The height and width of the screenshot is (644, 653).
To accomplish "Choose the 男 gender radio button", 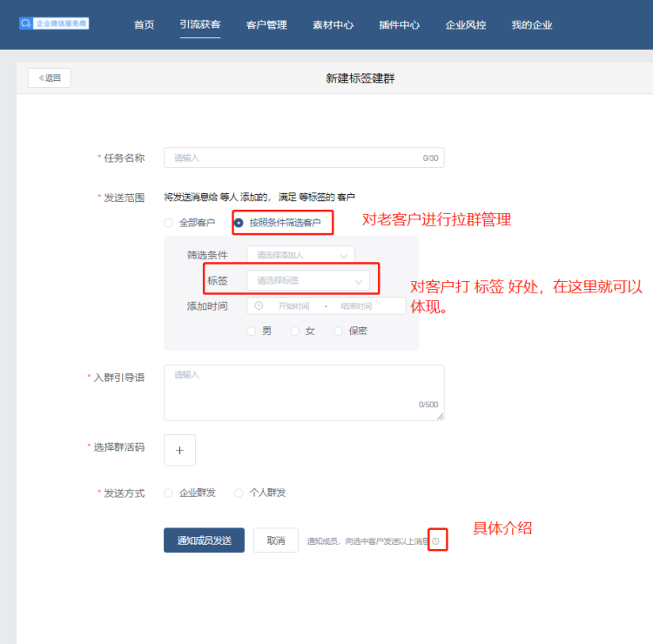I will tap(252, 331).
